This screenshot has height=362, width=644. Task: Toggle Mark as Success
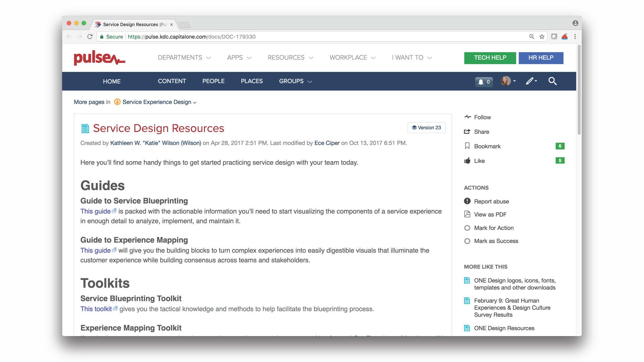tap(467, 241)
